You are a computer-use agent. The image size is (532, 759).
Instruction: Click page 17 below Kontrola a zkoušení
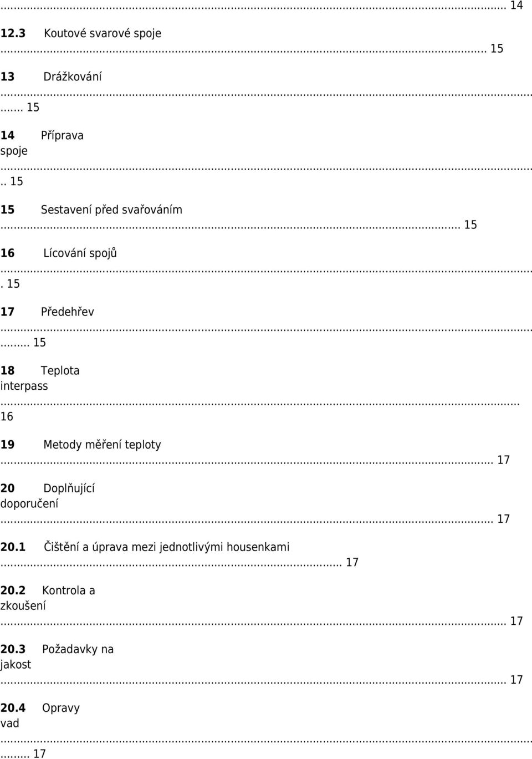click(x=516, y=621)
